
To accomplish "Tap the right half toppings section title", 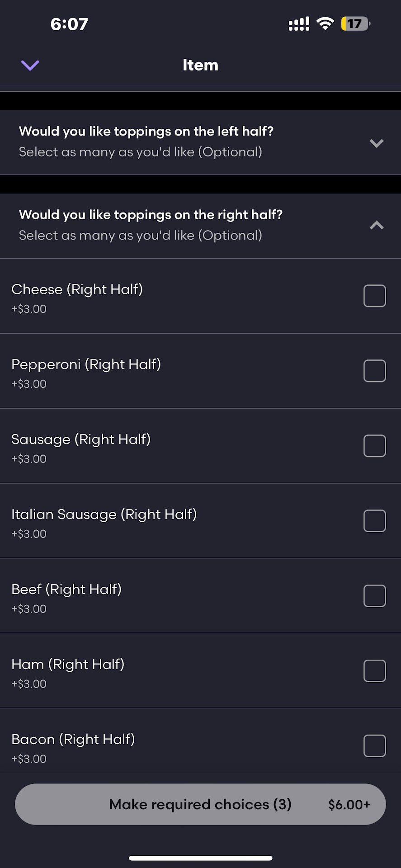I will coord(151,215).
